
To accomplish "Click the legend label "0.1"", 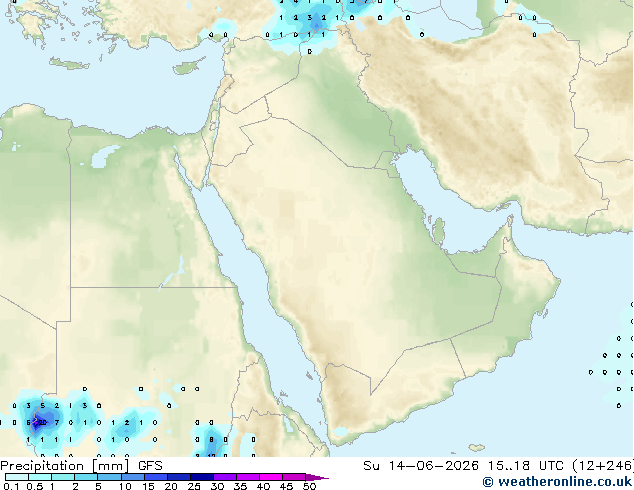I will click(11, 486).
